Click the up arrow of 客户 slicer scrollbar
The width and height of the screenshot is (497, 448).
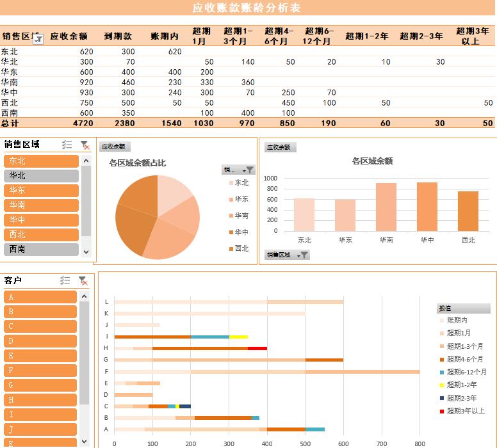(85, 296)
